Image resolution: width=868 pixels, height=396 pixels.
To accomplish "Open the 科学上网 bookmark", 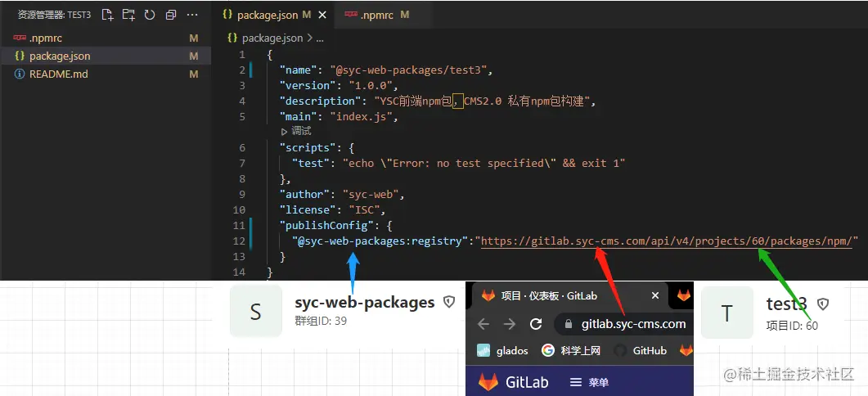I will 571,350.
